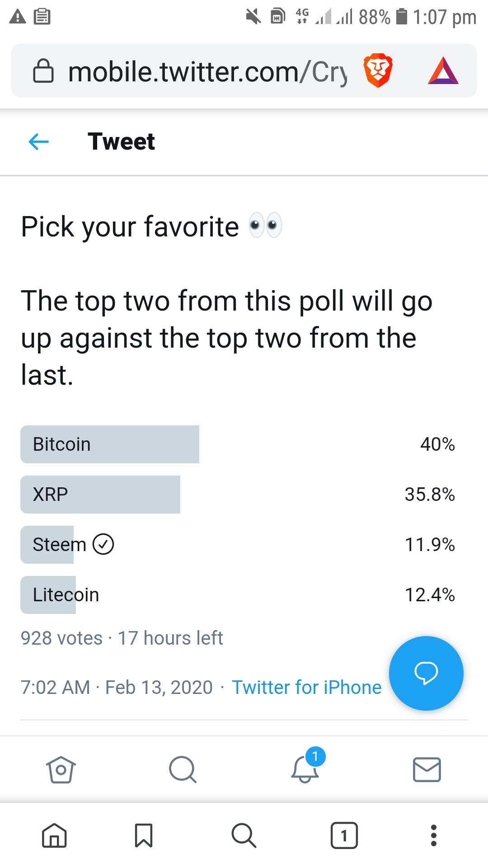488x868 pixels.
Task: Open Twitter search magnifier tab
Action: [183, 769]
